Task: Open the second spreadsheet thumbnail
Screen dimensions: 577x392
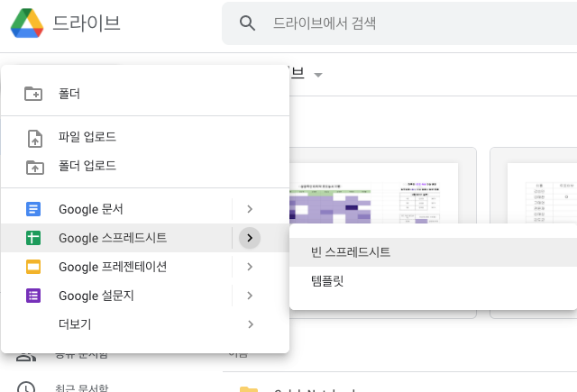Action: 534,186
